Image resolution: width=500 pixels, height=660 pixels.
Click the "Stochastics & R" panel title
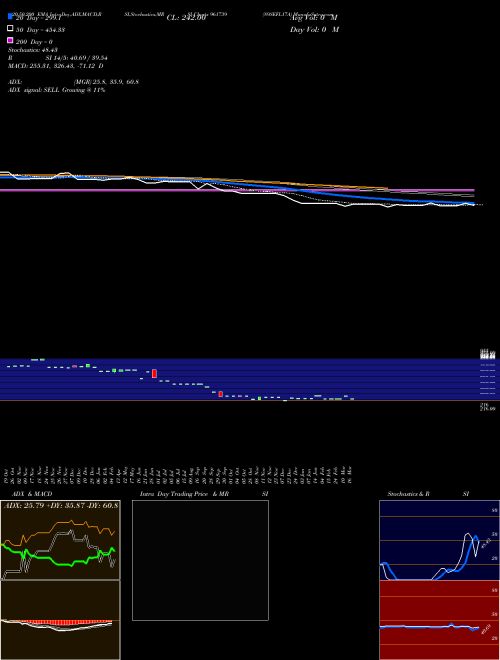click(x=408, y=494)
